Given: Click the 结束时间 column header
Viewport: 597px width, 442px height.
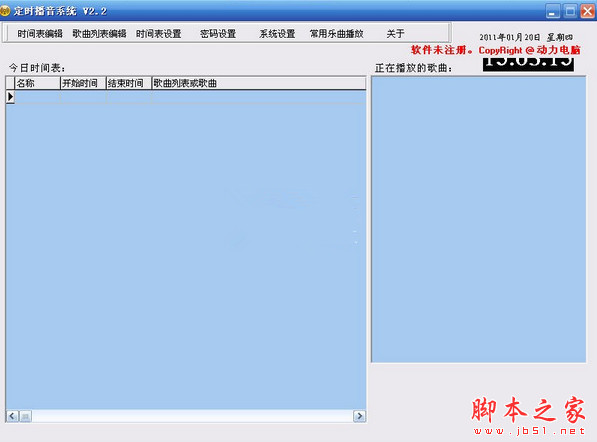Looking at the screenshot, I should tap(129, 83).
